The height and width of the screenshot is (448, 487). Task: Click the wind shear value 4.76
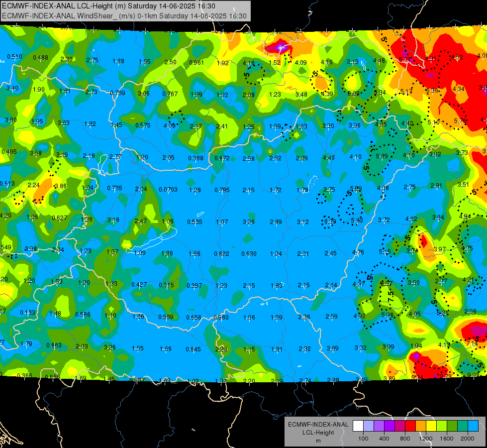[x=358, y=252]
